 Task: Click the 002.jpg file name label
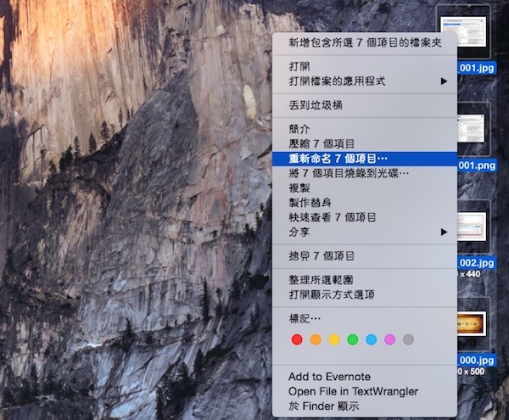(476, 262)
